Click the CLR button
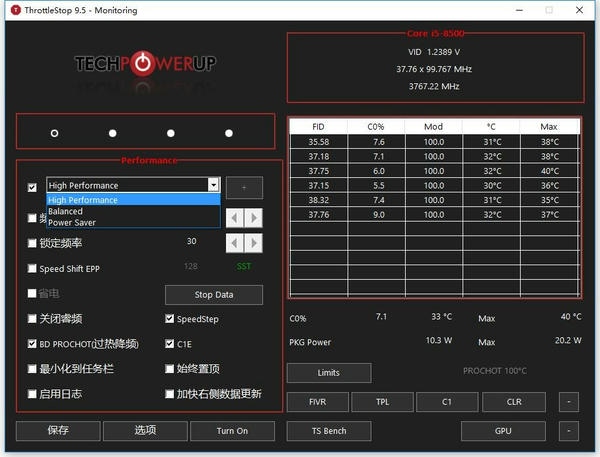 (x=514, y=402)
